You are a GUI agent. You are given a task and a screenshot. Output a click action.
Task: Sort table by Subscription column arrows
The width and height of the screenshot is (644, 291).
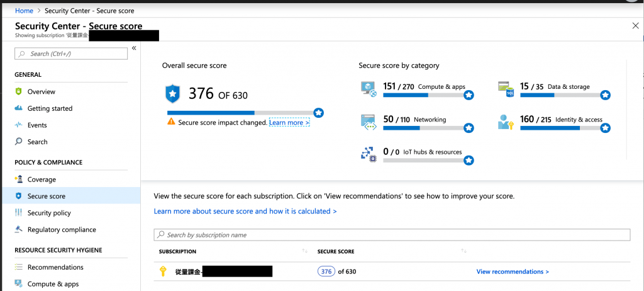coord(305,251)
